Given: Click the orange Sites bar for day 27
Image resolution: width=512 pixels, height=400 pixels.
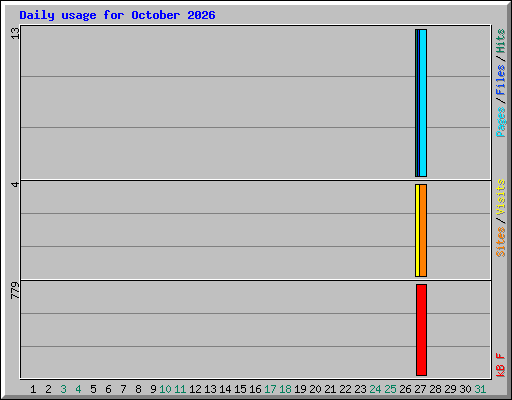Looking at the screenshot, I should tap(423, 230).
